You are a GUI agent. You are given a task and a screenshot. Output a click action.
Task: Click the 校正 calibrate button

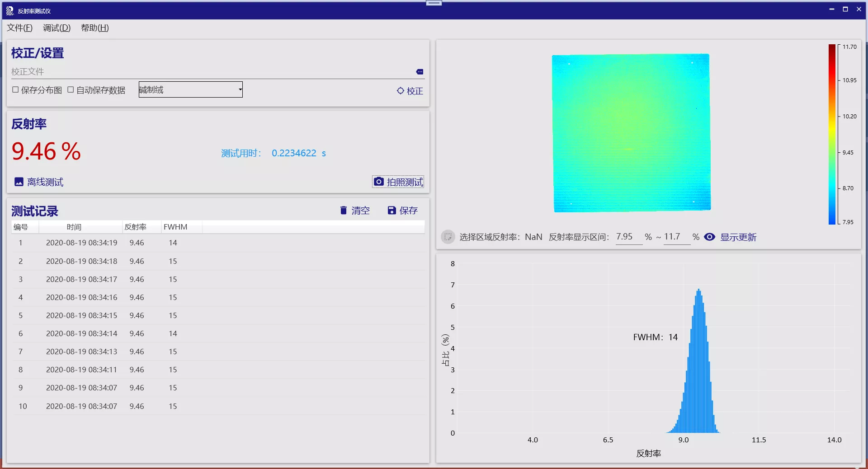pos(410,91)
